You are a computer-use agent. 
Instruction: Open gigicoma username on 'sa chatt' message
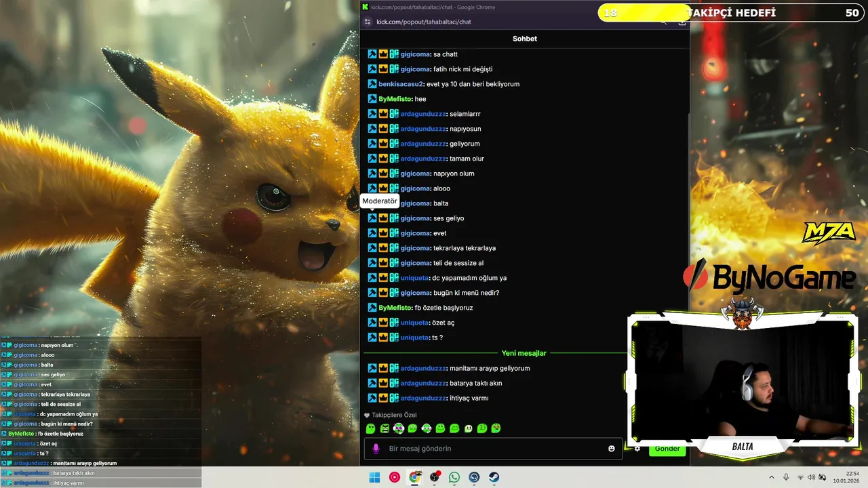[x=415, y=54]
